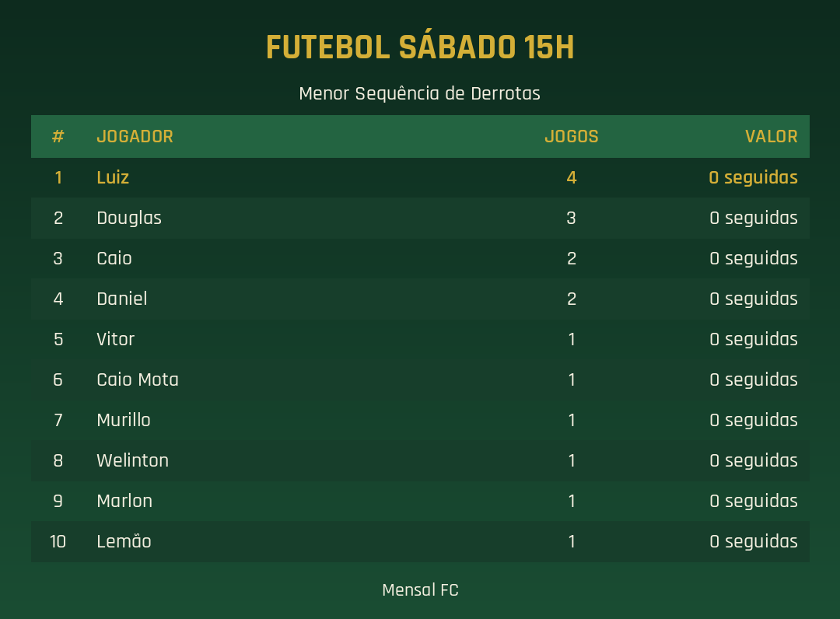This screenshot has height=619, width=840.
Task: Click the Futebol Sábado 15H title
Action: click(x=420, y=47)
